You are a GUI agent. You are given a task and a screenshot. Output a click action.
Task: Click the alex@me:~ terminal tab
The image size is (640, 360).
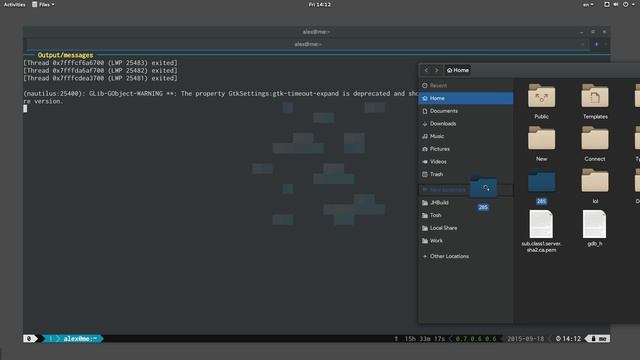pyautogui.click(x=308, y=44)
